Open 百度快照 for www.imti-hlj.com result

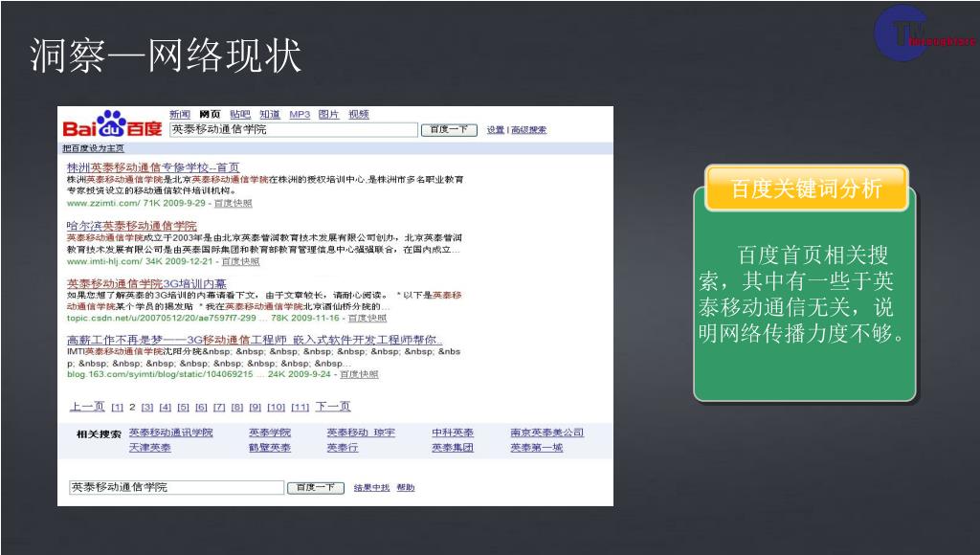[x=240, y=261]
